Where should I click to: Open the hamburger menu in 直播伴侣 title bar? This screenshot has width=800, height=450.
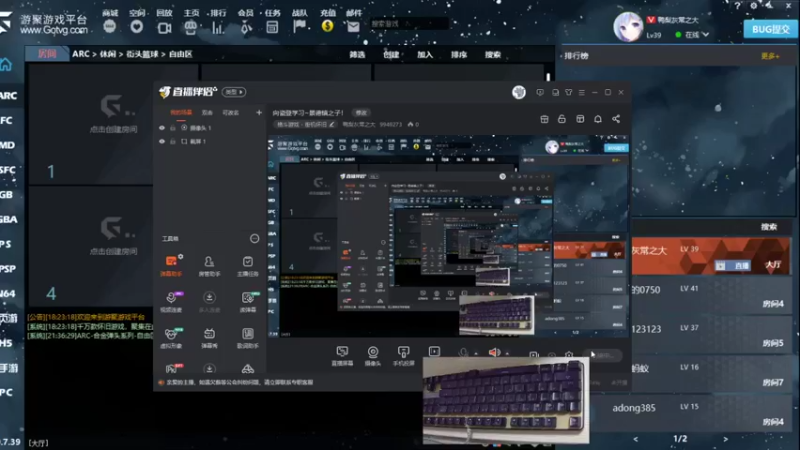(582, 93)
